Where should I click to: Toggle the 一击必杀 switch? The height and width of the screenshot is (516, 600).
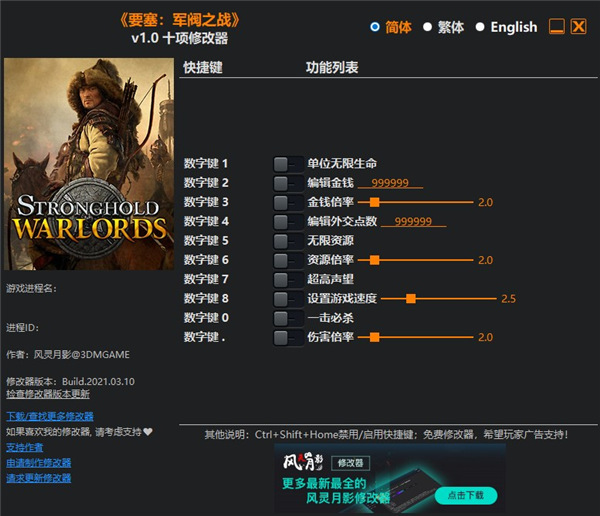tap(288, 318)
